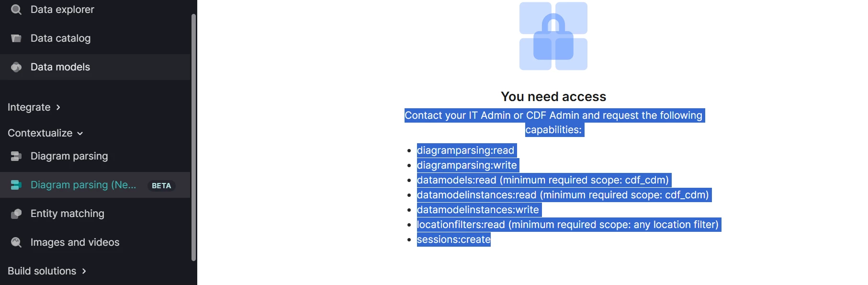Click the BETA badge
The height and width of the screenshot is (285, 868).
tap(161, 186)
